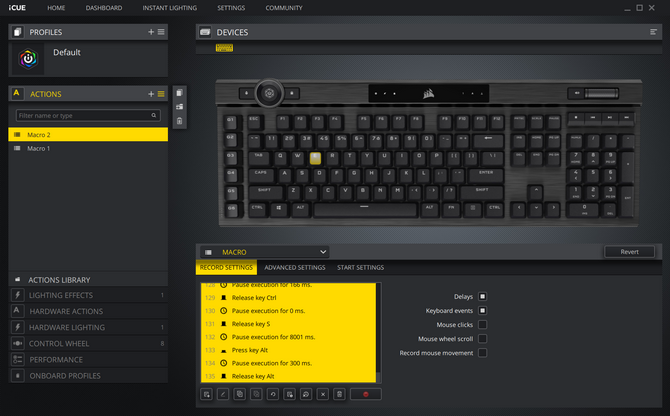Click the red record macro button
670x416 pixels.
coord(366,394)
